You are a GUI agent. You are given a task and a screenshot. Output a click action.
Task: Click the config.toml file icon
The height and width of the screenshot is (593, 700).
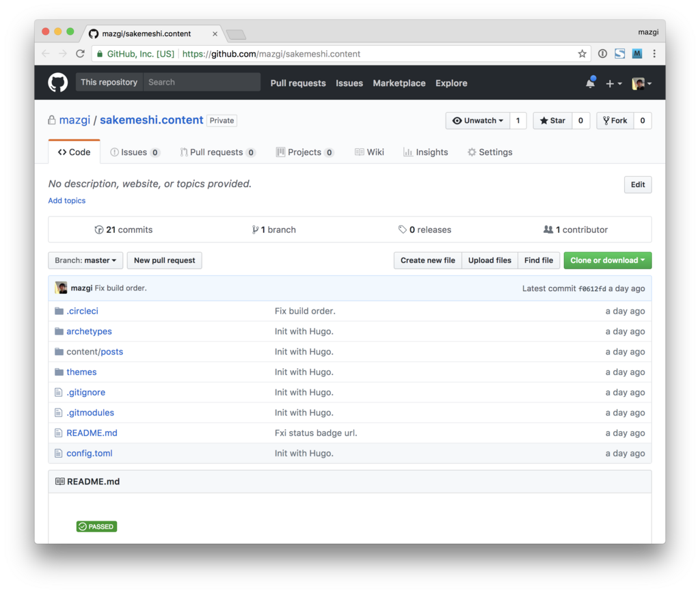click(x=59, y=454)
